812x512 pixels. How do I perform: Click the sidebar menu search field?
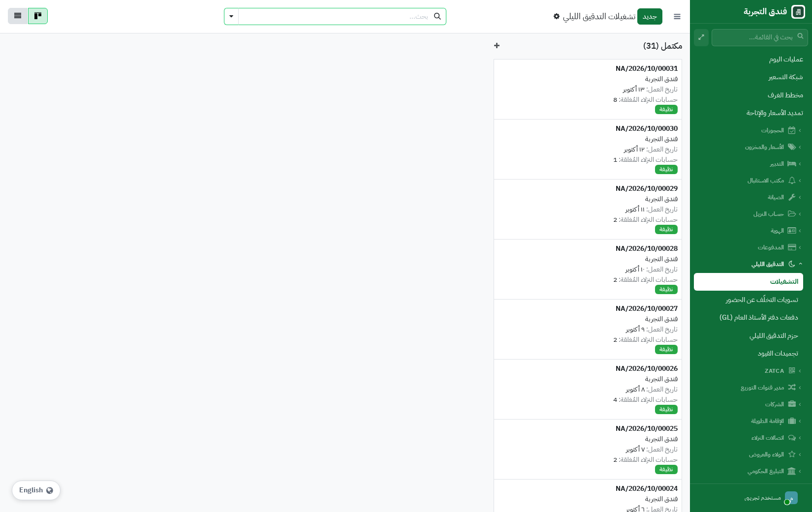coord(760,37)
